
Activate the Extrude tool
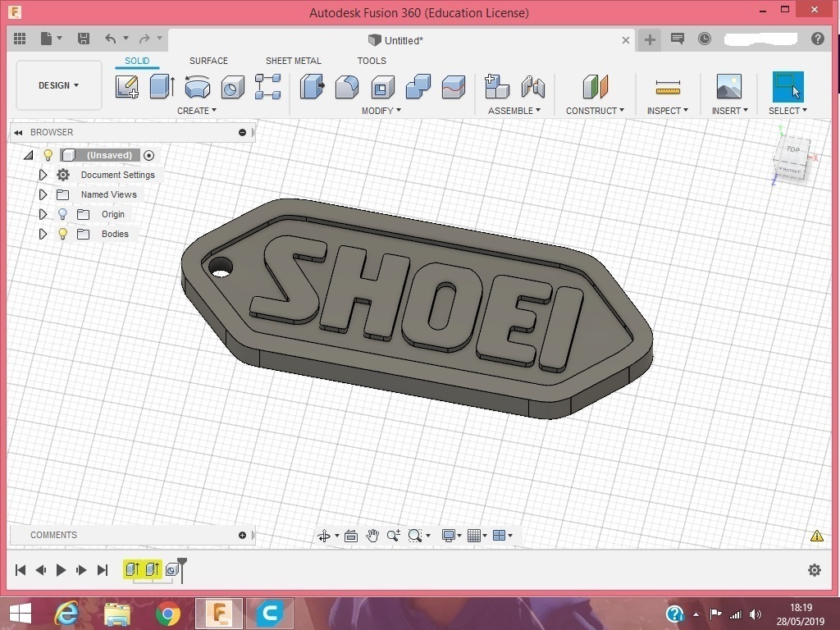pos(162,87)
